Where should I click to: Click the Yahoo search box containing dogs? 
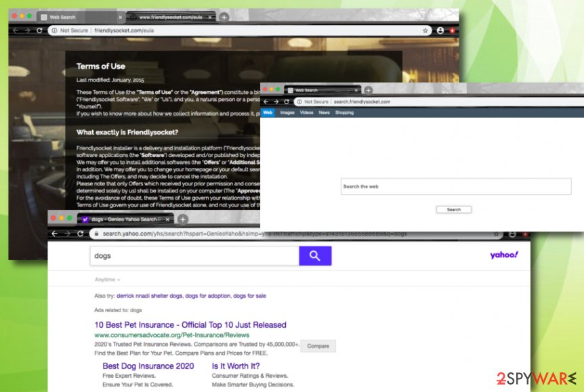194,256
